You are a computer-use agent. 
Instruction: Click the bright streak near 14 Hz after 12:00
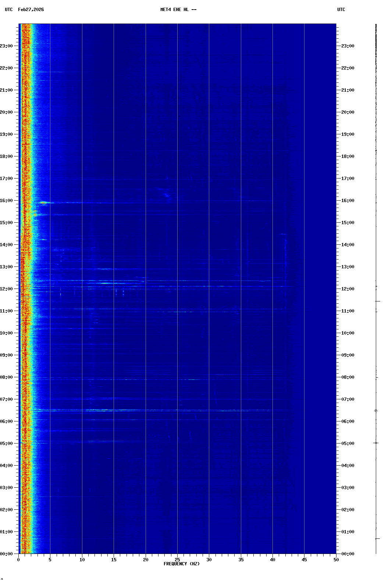coord(106,283)
